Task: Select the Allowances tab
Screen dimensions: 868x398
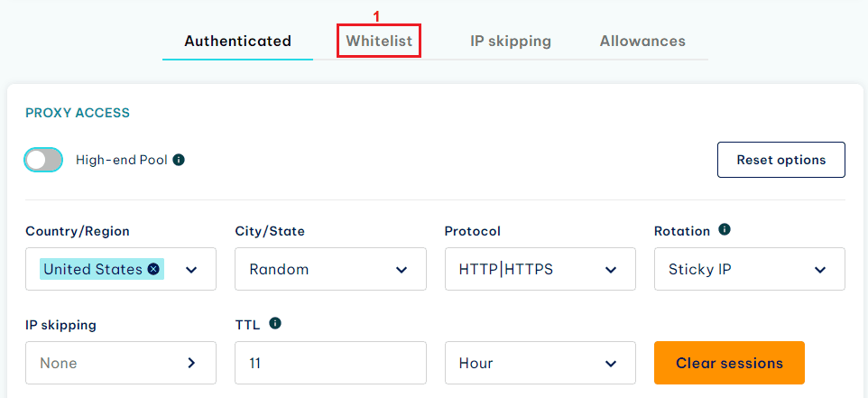Action: coord(642,42)
